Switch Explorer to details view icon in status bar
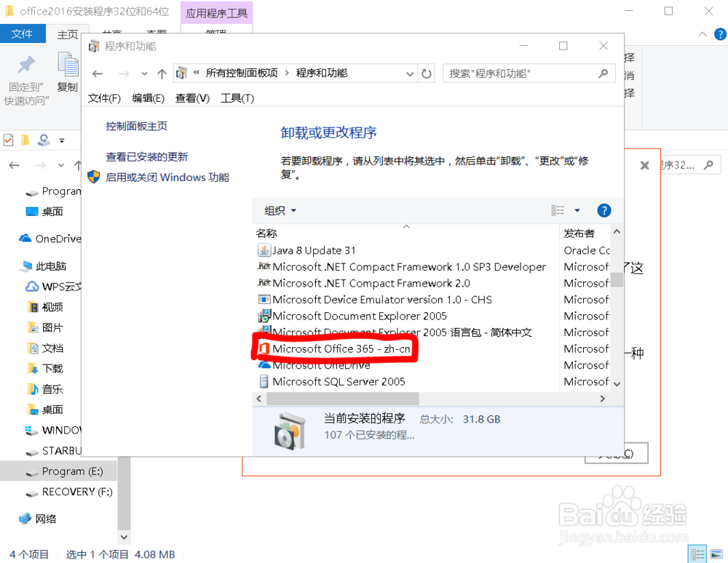The height and width of the screenshot is (563, 728). pyautogui.click(x=697, y=554)
